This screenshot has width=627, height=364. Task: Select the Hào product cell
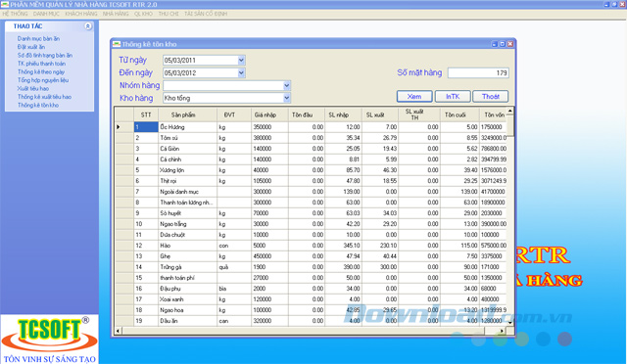187,246
